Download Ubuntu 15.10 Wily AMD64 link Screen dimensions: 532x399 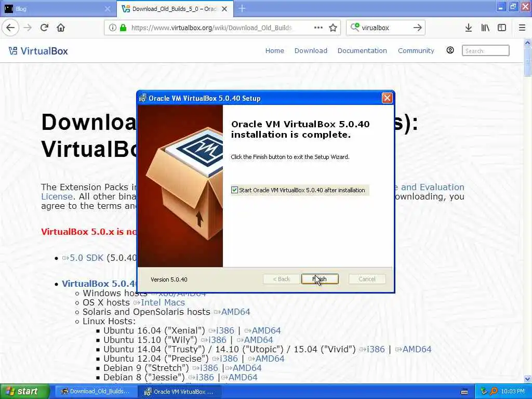(255, 340)
